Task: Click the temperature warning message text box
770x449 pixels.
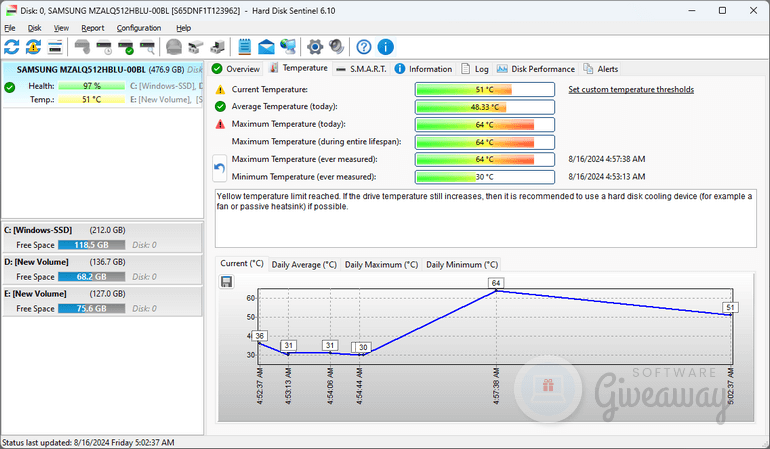Action: pyautogui.click(x=486, y=218)
